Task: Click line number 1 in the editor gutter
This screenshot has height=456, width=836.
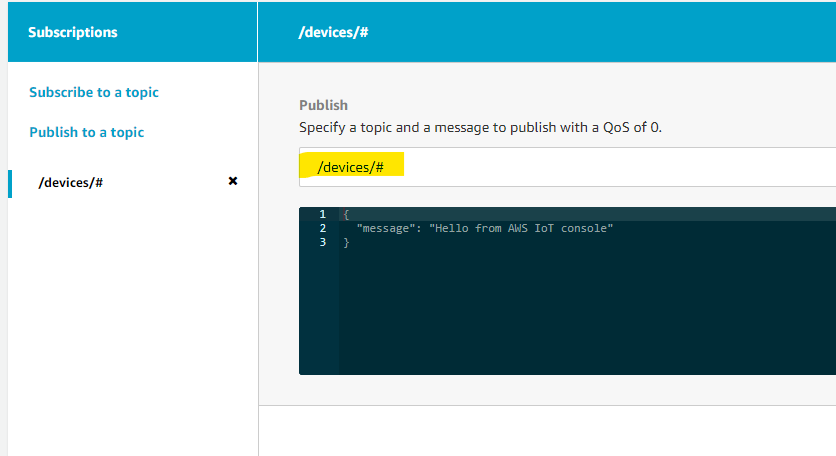Action: pos(321,215)
